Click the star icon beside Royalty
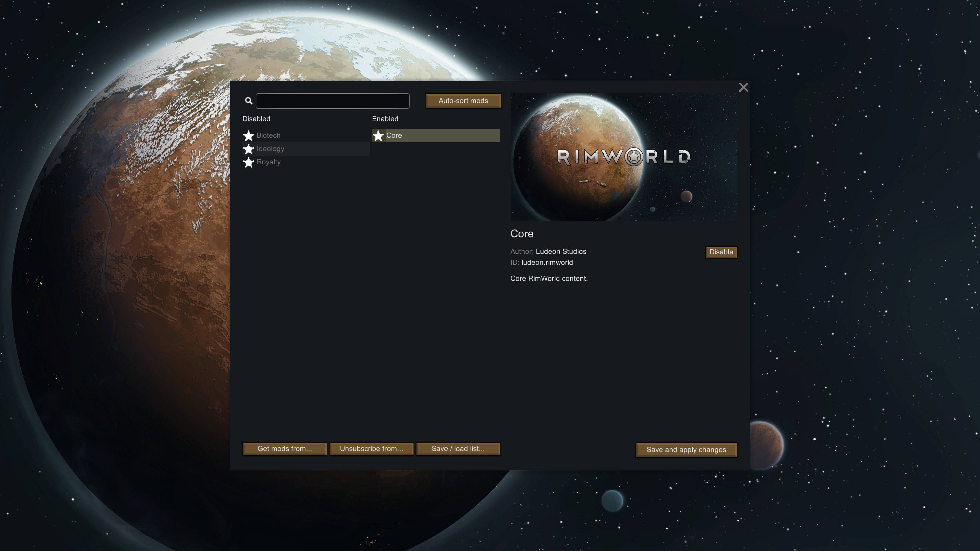 [248, 162]
